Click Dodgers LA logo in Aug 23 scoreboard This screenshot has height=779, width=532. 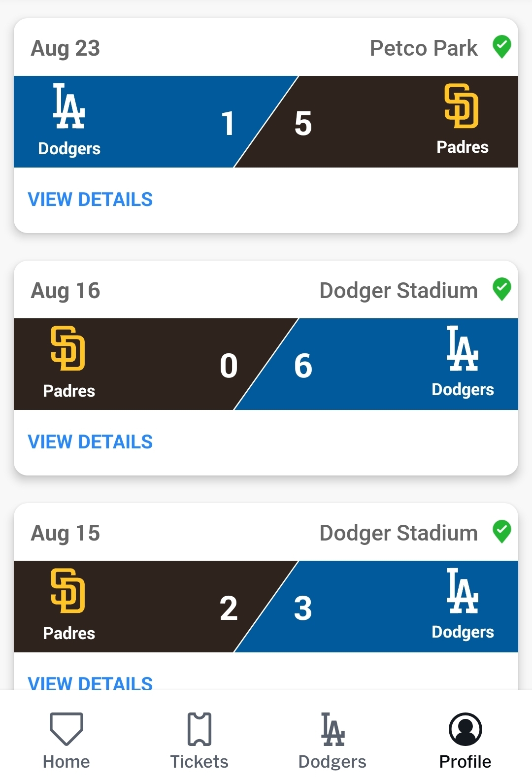[x=69, y=106]
